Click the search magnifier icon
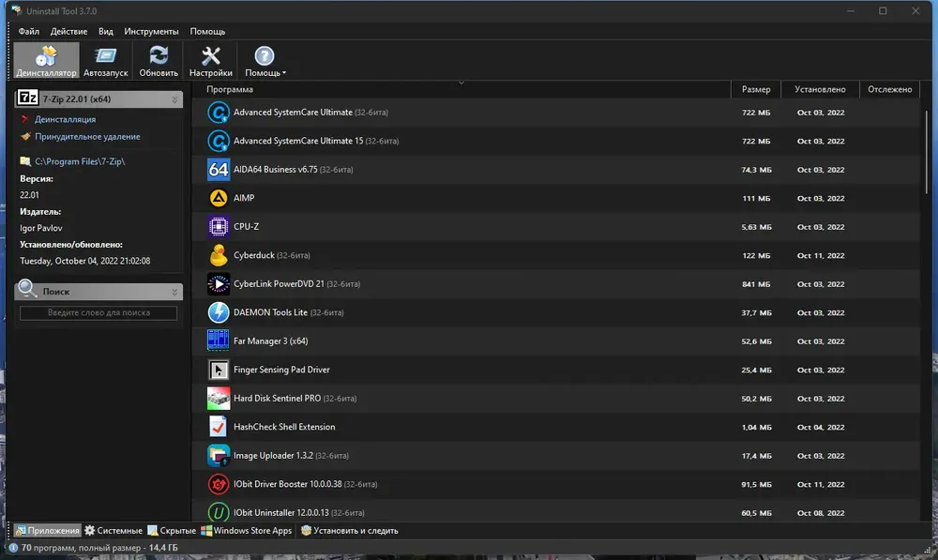938x560 pixels. click(27, 289)
